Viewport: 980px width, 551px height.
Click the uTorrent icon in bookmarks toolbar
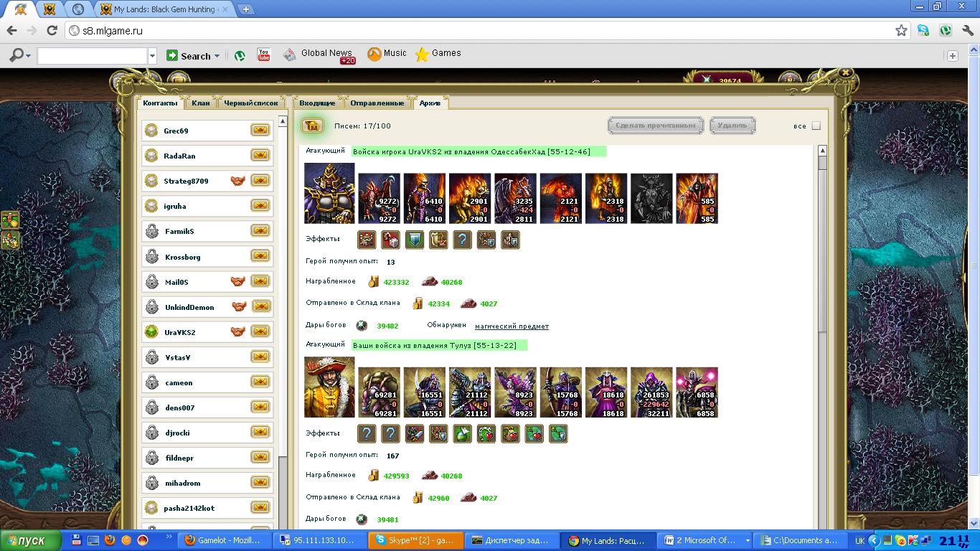[x=240, y=55]
